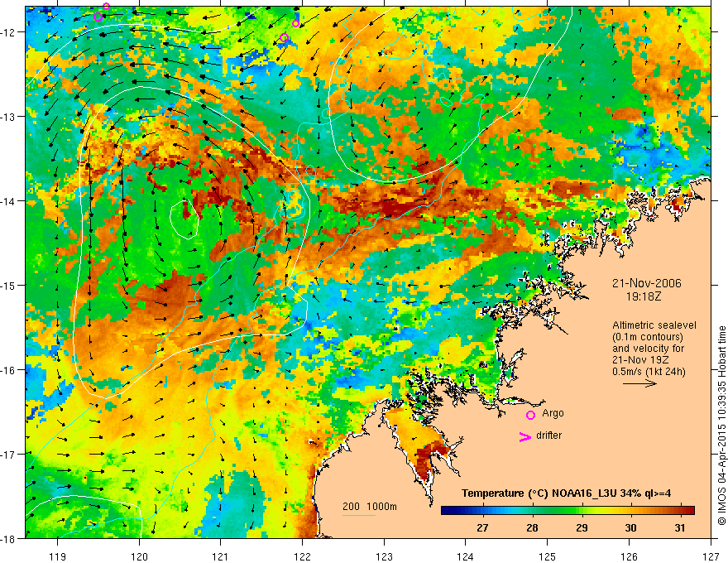Click the Argo circle symbol in legend
The image size is (728, 563).
[530, 415]
